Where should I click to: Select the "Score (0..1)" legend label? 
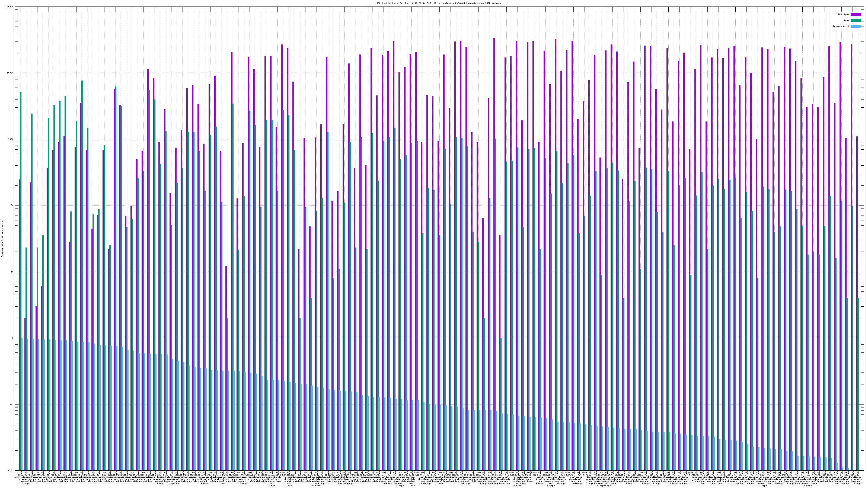coord(841,26)
